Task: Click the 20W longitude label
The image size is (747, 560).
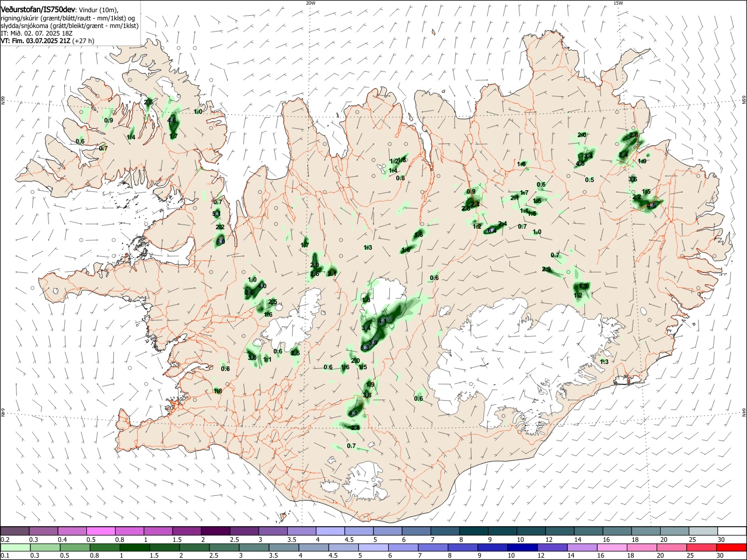Action: (x=310, y=3)
